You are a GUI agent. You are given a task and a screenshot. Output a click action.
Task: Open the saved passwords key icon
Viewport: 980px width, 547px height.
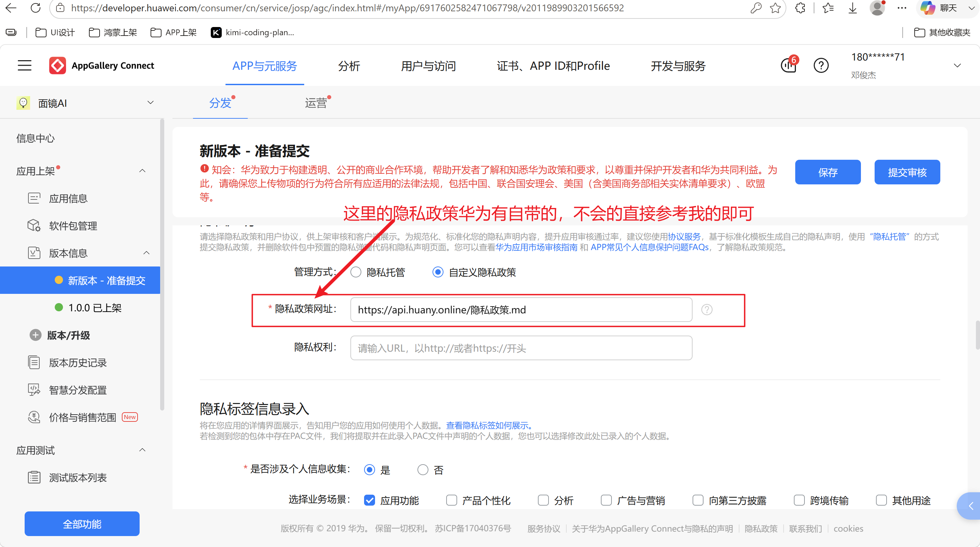pyautogui.click(x=756, y=8)
